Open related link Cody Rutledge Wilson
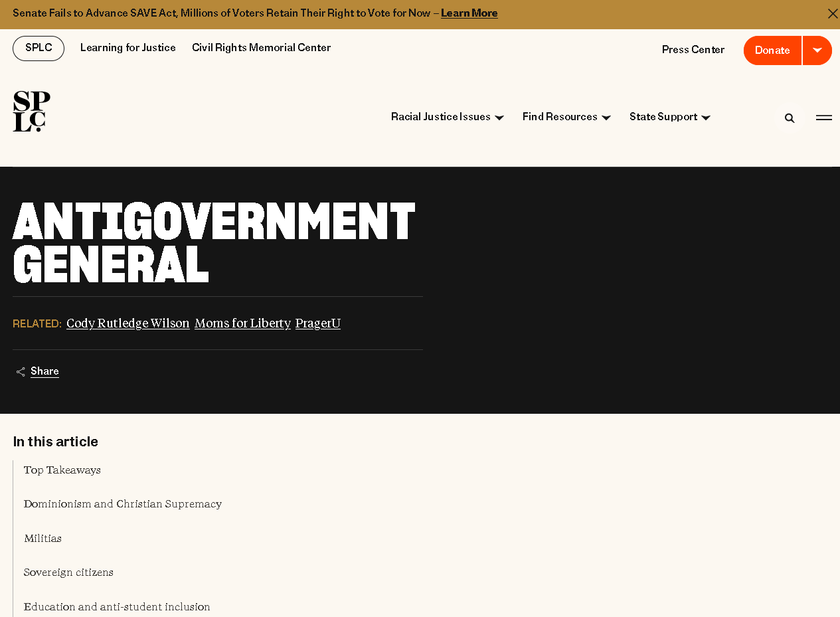This screenshot has width=840, height=617. coord(128,323)
